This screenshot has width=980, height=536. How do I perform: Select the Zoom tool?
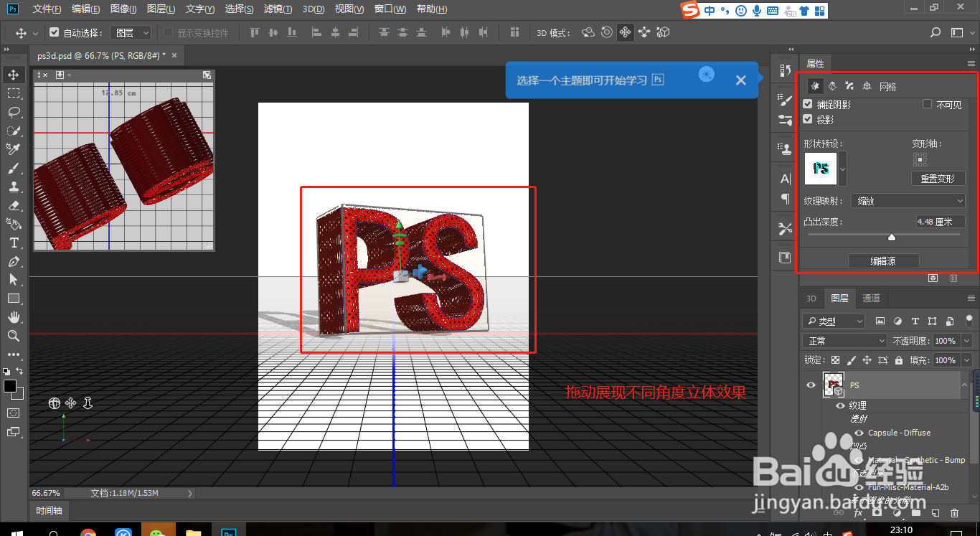[14, 336]
